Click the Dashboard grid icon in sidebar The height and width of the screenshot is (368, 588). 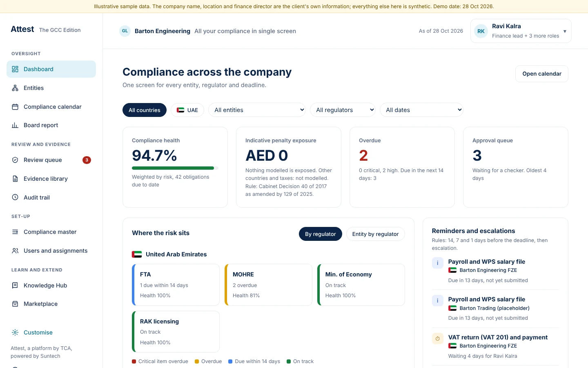pos(15,69)
